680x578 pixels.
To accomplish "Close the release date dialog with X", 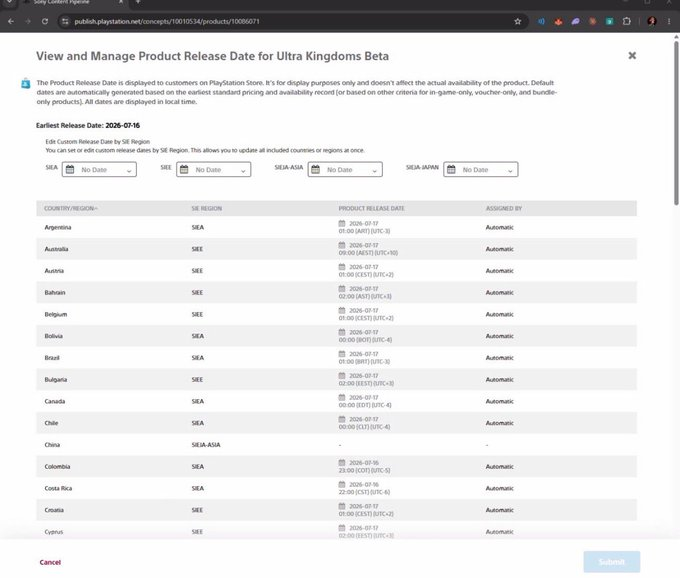I will (632, 56).
